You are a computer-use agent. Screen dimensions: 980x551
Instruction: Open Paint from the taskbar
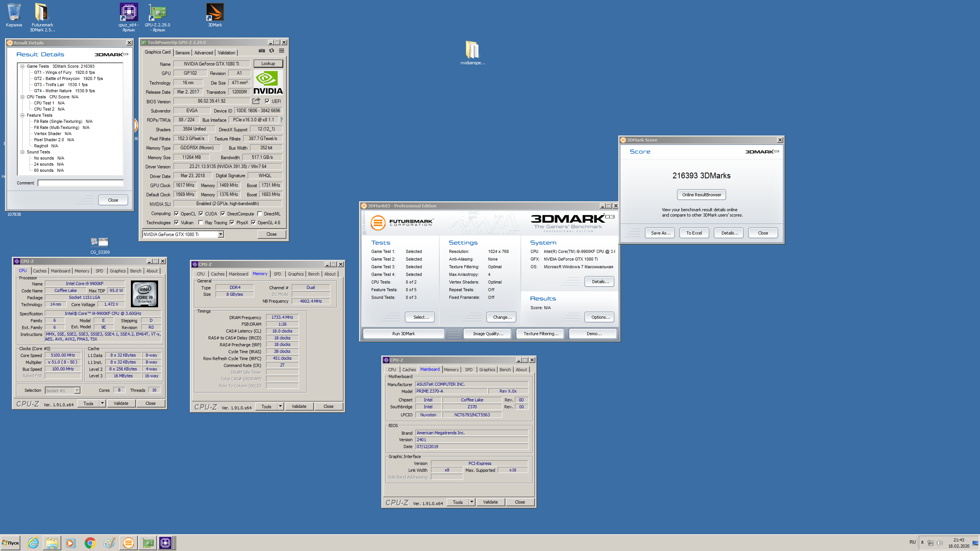tap(109, 543)
